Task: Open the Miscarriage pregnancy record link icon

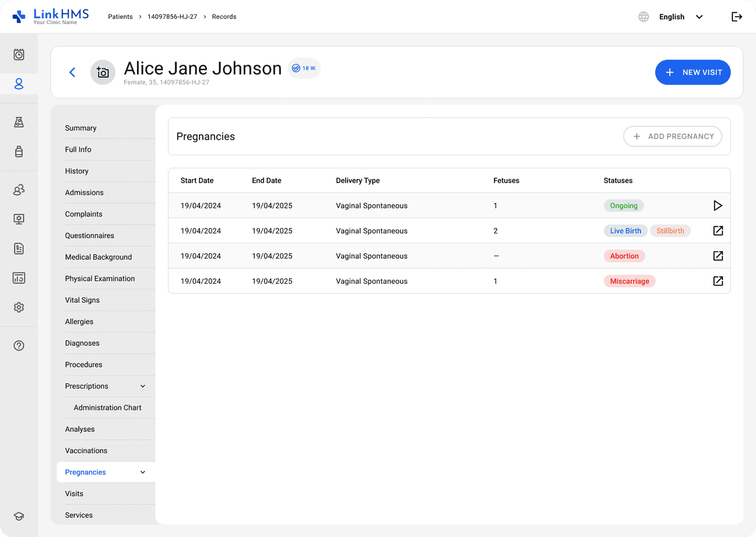Action: click(x=717, y=281)
